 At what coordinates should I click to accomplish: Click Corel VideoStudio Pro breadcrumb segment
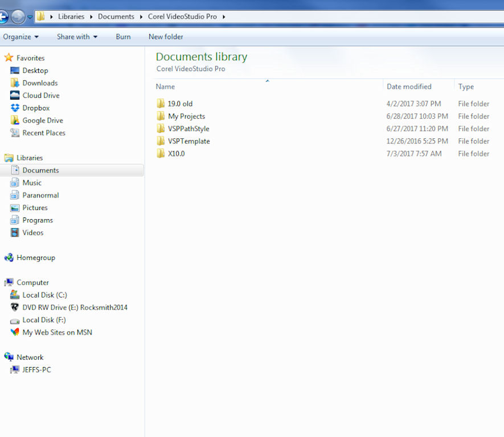click(182, 17)
